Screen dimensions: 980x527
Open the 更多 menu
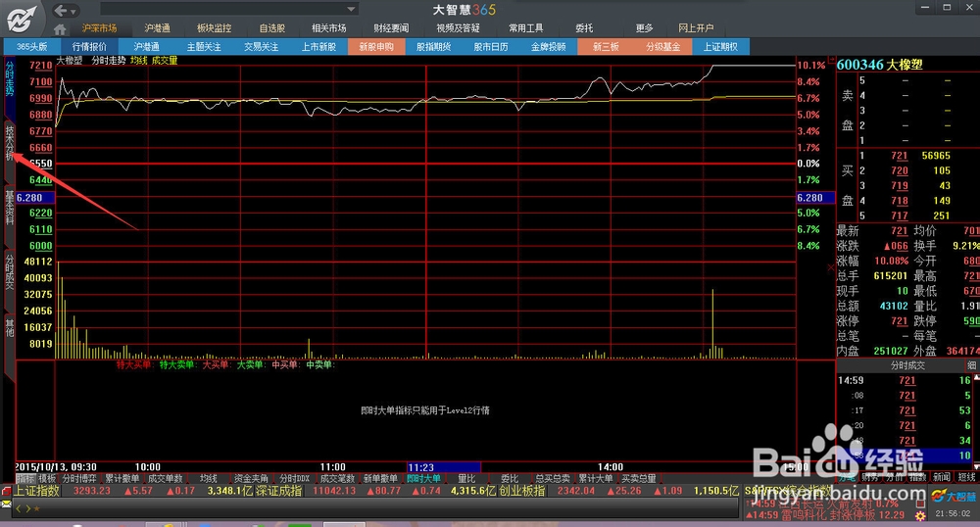(x=644, y=28)
